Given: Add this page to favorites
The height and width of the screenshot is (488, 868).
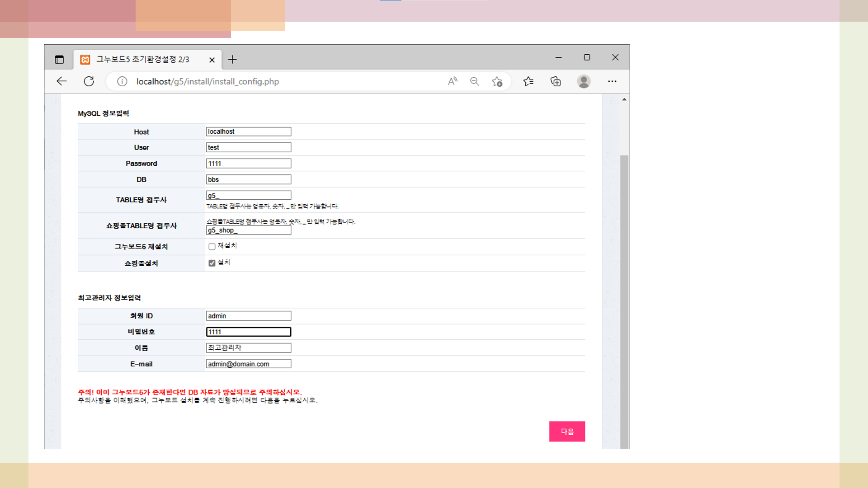Looking at the screenshot, I should pos(497,81).
